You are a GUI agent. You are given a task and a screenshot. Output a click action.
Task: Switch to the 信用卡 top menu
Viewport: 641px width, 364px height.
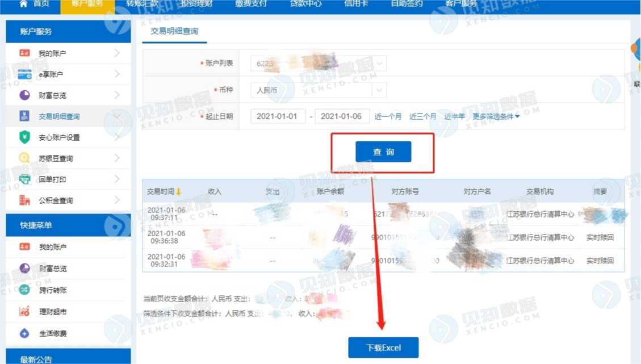pos(355,3)
